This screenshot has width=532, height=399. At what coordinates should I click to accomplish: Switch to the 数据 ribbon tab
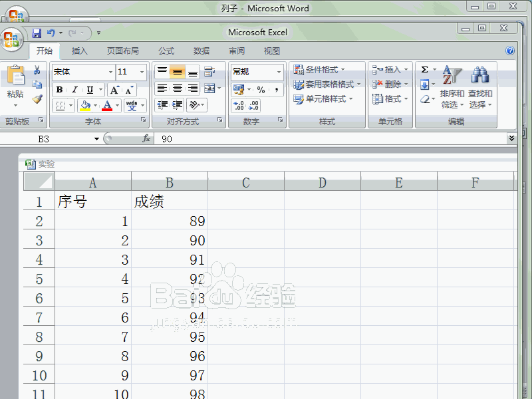point(201,51)
